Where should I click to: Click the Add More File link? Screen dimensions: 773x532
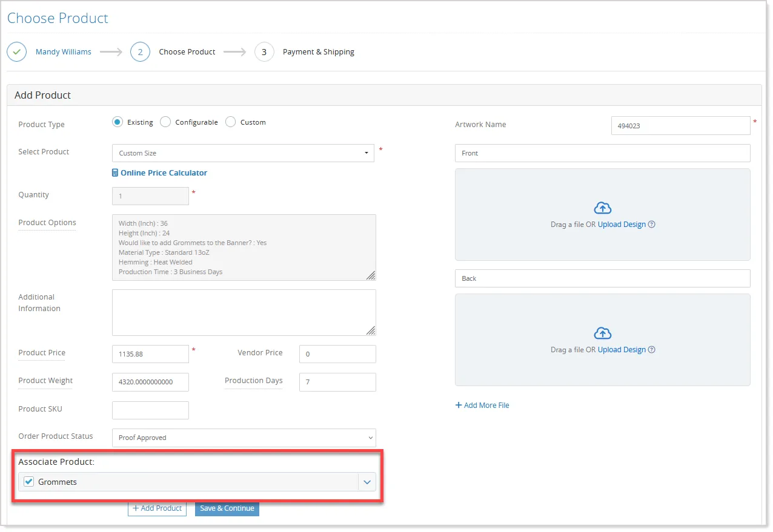coord(482,406)
